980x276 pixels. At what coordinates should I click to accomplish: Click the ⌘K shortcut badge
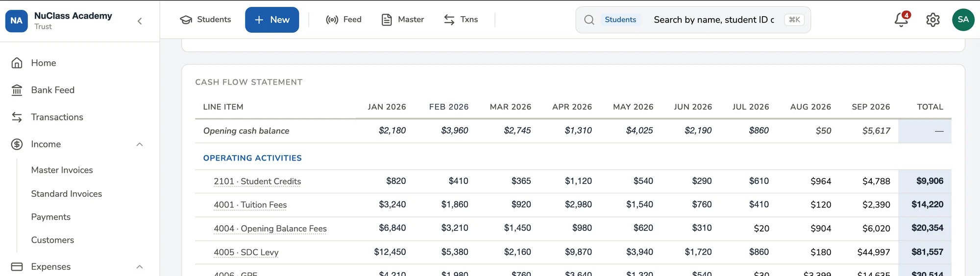click(794, 20)
